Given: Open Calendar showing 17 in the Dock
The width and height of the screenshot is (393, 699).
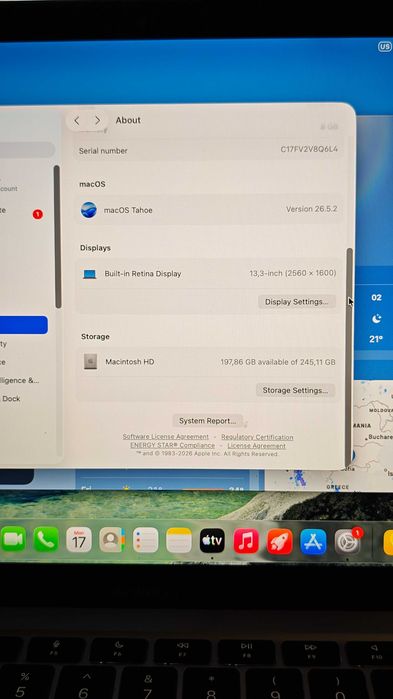Looking at the screenshot, I should 79,540.
